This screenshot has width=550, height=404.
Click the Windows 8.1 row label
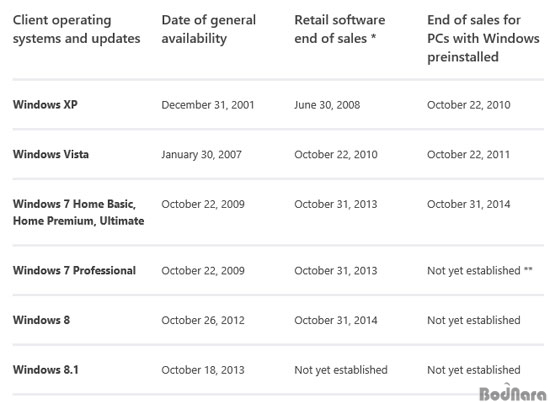[x=46, y=370]
